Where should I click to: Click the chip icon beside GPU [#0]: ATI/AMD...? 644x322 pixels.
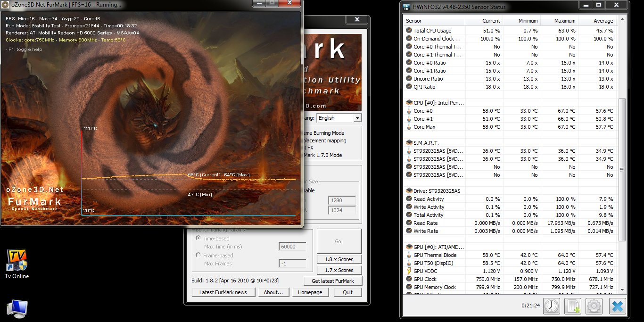click(409, 247)
